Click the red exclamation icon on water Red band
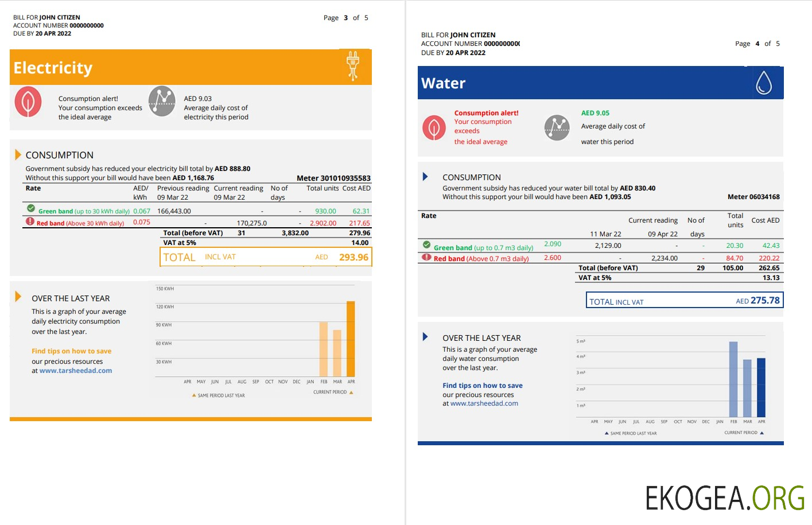 [x=426, y=258]
